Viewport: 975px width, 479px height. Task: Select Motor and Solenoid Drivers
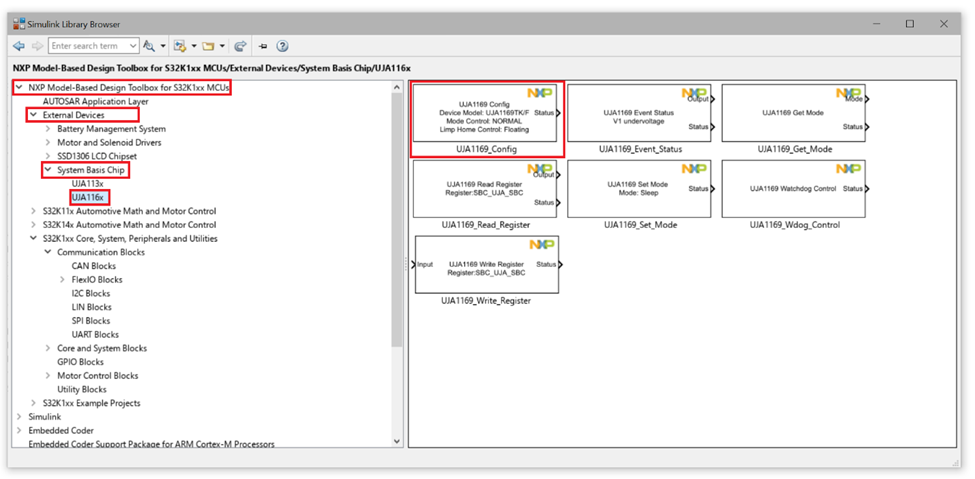[109, 142]
